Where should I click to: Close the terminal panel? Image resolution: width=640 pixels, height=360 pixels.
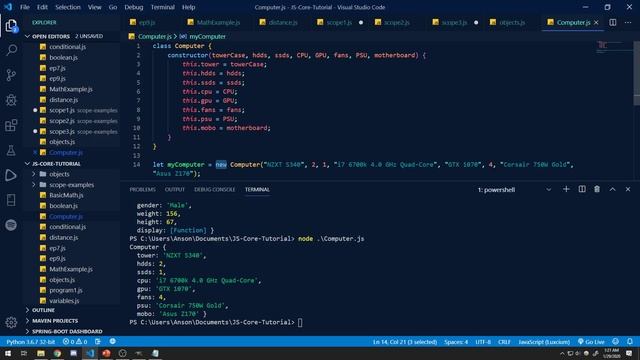click(x=628, y=189)
